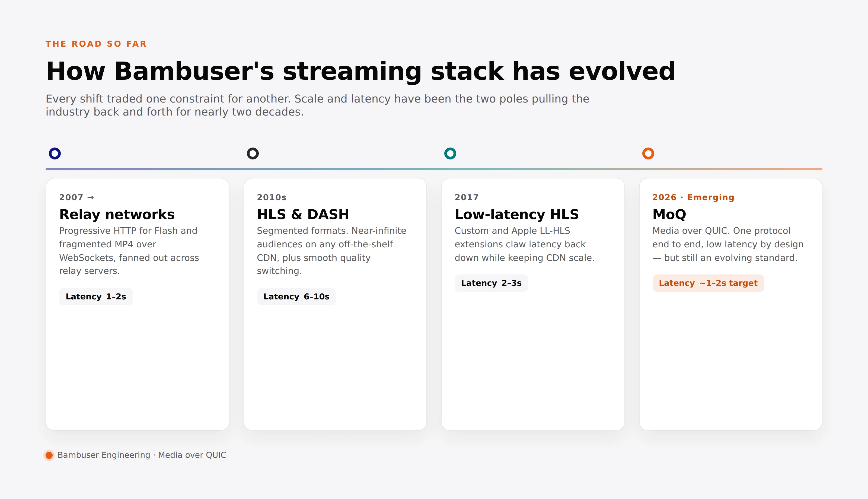Click the "HLS & DASH" card title

(303, 215)
